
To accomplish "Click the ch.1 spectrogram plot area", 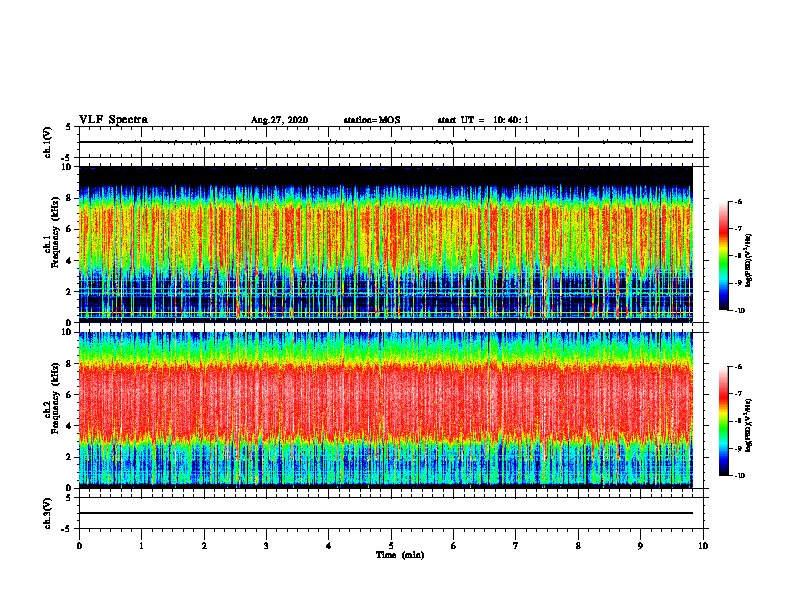I will pyautogui.click(x=386, y=244).
